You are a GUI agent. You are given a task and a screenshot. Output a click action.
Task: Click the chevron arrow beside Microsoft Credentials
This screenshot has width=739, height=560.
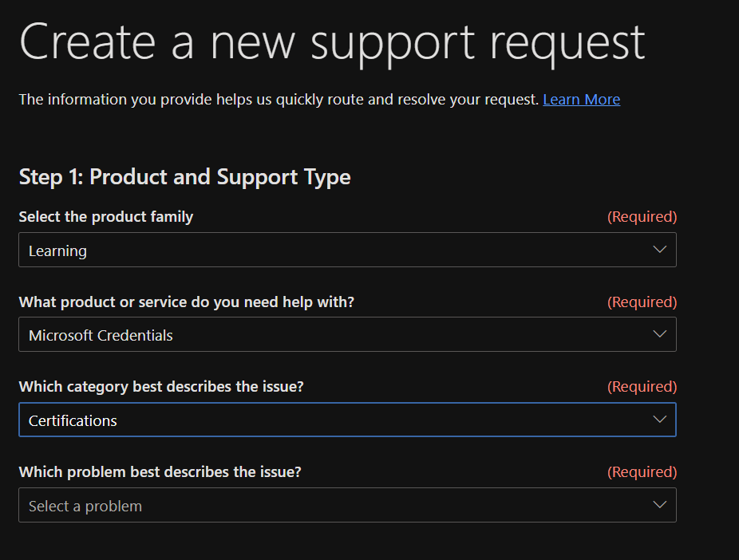(659, 334)
